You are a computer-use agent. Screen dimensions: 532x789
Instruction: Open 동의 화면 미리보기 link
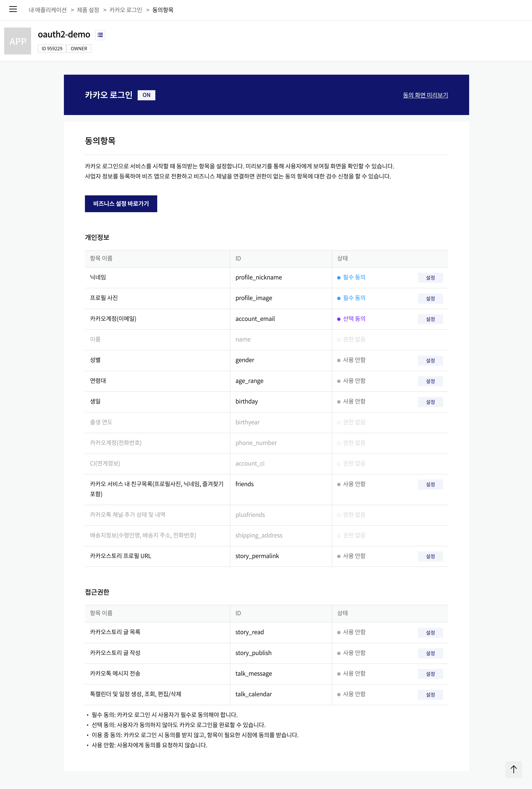425,95
